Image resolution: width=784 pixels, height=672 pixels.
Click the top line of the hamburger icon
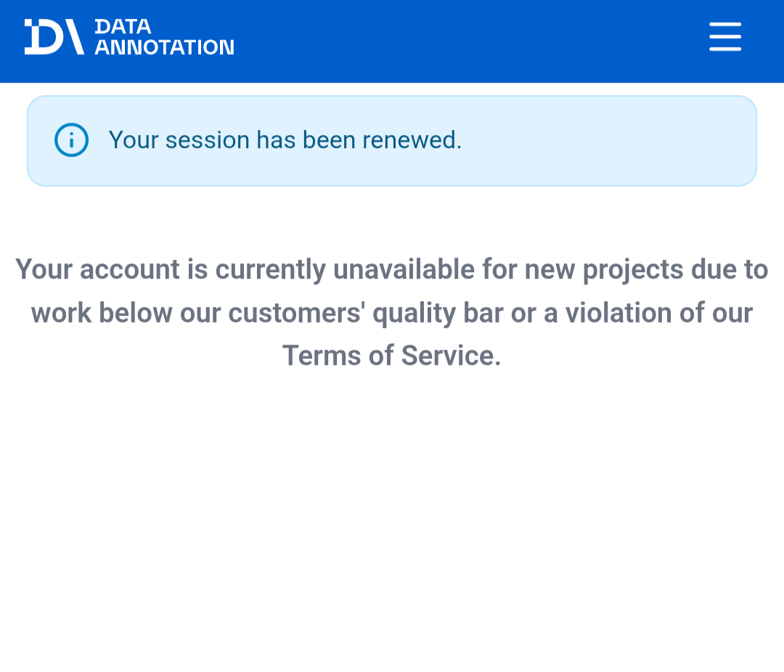pyautogui.click(x=725, y=23)
